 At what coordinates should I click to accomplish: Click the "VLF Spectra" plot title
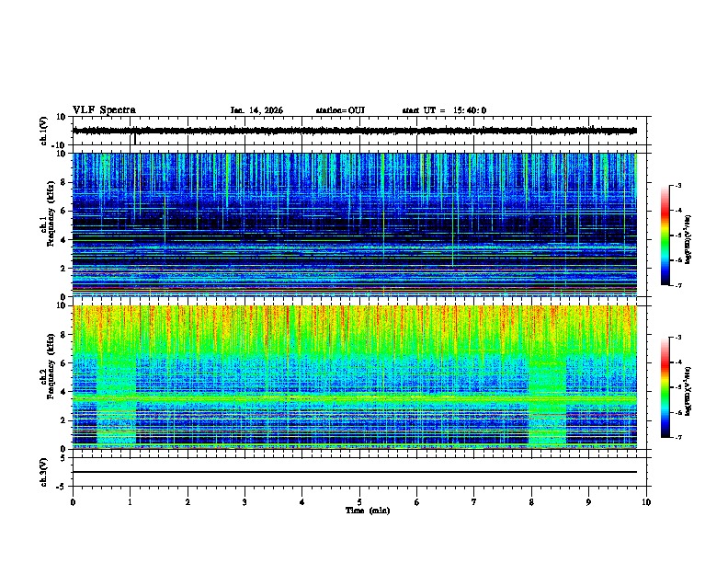(104, 110)
